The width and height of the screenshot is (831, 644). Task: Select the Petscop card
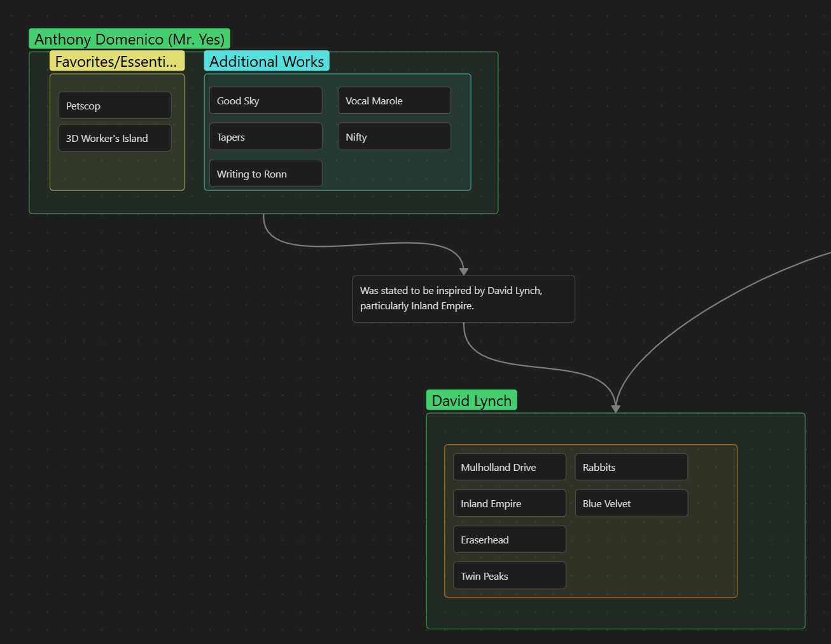115,106
